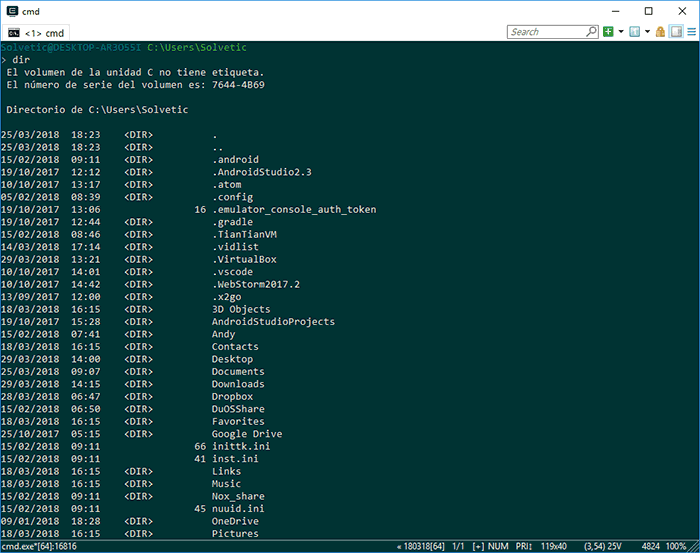Click the ConEmu icon in the title bar
Viewport: 700px width, 553px height.
(12, 11)
